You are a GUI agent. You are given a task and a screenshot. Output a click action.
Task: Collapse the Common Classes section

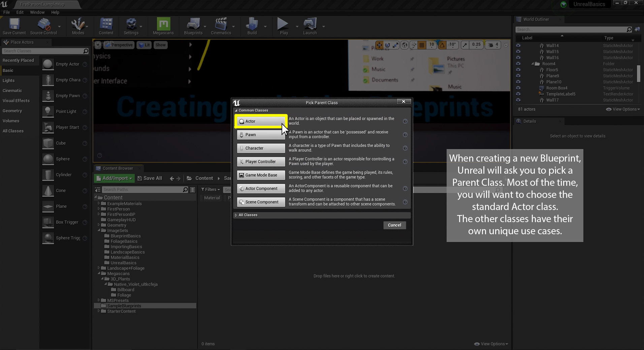pos(236,110)
